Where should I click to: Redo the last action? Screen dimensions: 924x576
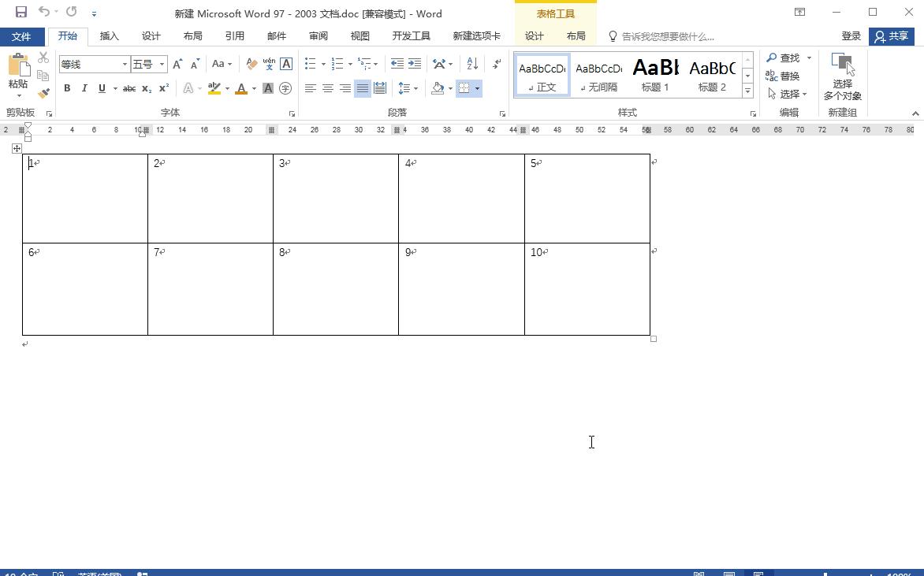pos(71,12)
